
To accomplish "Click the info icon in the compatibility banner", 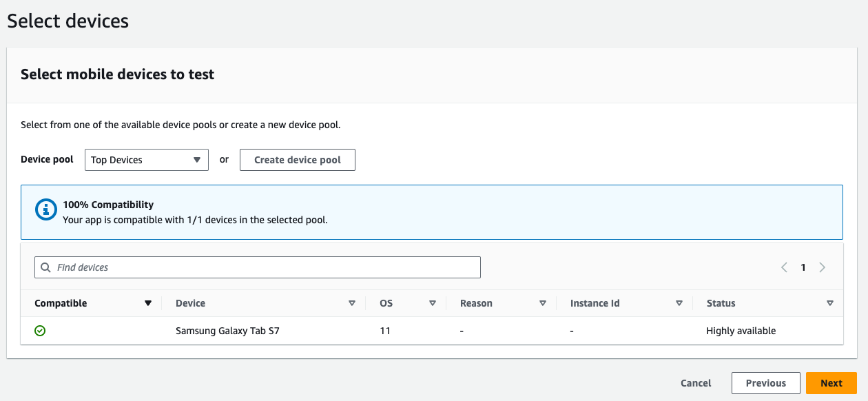I will (45, 209).
